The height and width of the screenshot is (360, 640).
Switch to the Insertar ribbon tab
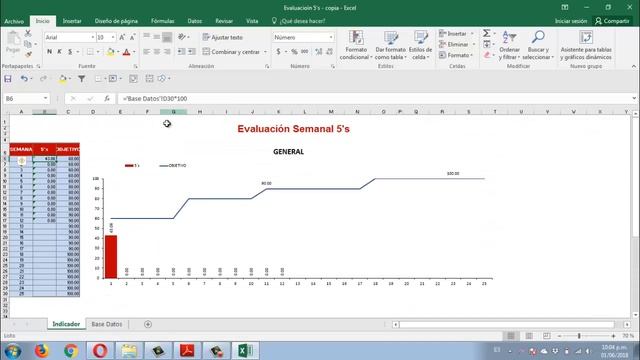coord(72,21)
